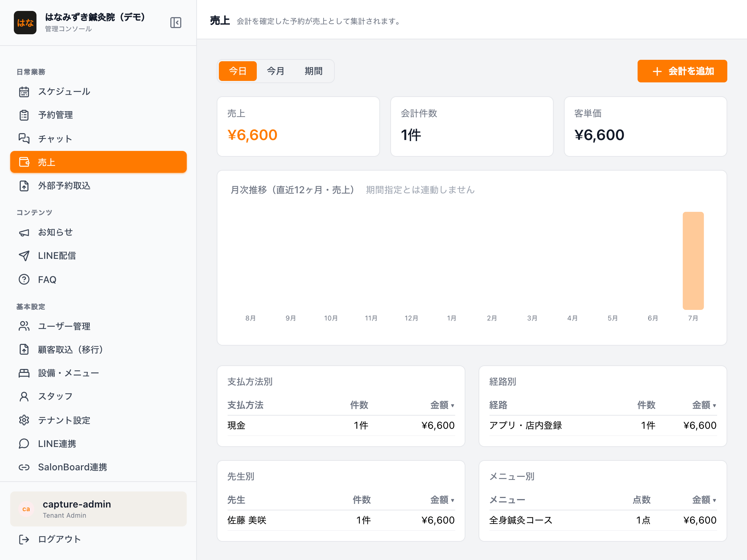
Task: Open LINE連携 sidebar item
Action: (x=98, y=443)
